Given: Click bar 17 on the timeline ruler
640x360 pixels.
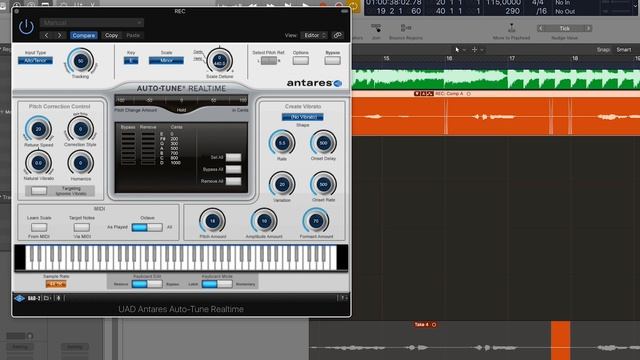Looking at the screenshot, I should pos(512,59).
